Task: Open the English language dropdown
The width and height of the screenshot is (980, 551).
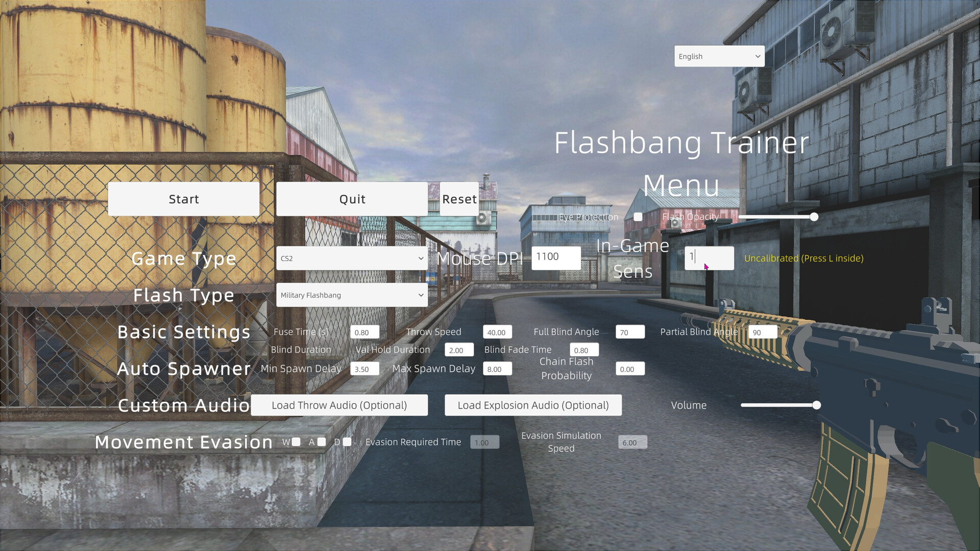Action: click(719, 56)
